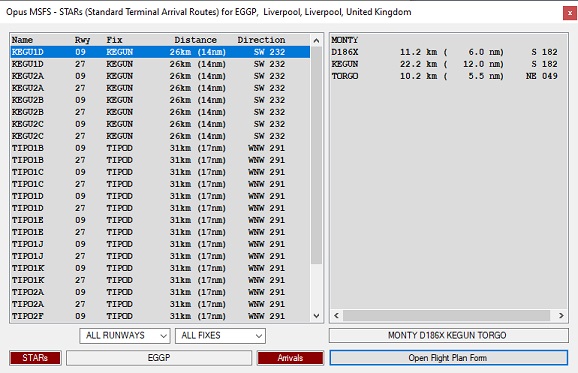578x373 pixels.
Task: Select the TIPO1E runway 27 row
Action: coord(160,232)
